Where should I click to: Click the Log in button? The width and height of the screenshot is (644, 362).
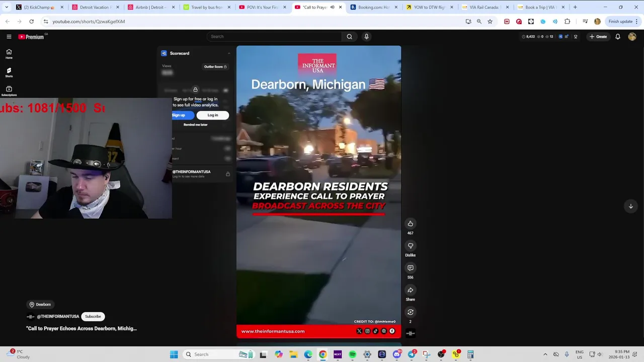[x=213, y=115]
